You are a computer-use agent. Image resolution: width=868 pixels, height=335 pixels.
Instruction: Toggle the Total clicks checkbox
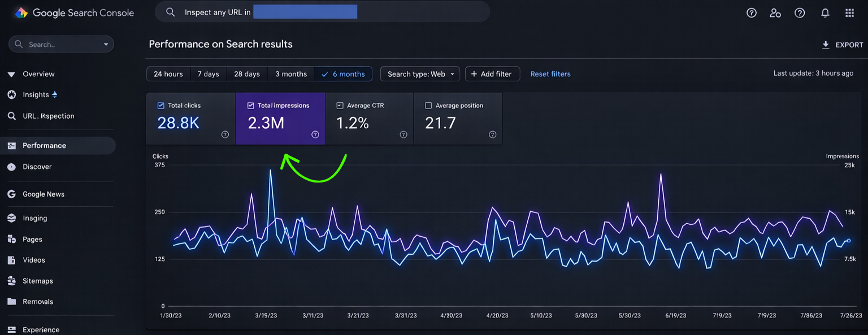tap(161, 106)
